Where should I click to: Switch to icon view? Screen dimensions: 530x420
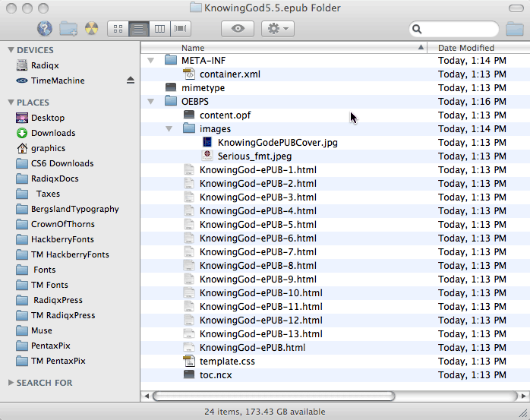click(118, 29)
